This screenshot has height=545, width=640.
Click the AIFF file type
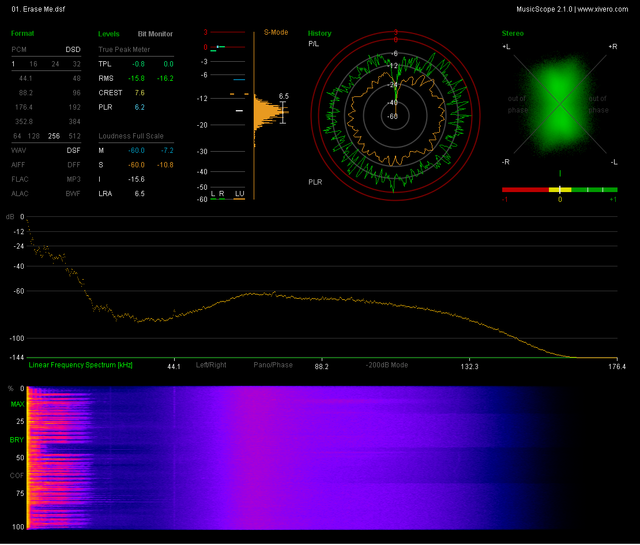click(18, 165)
